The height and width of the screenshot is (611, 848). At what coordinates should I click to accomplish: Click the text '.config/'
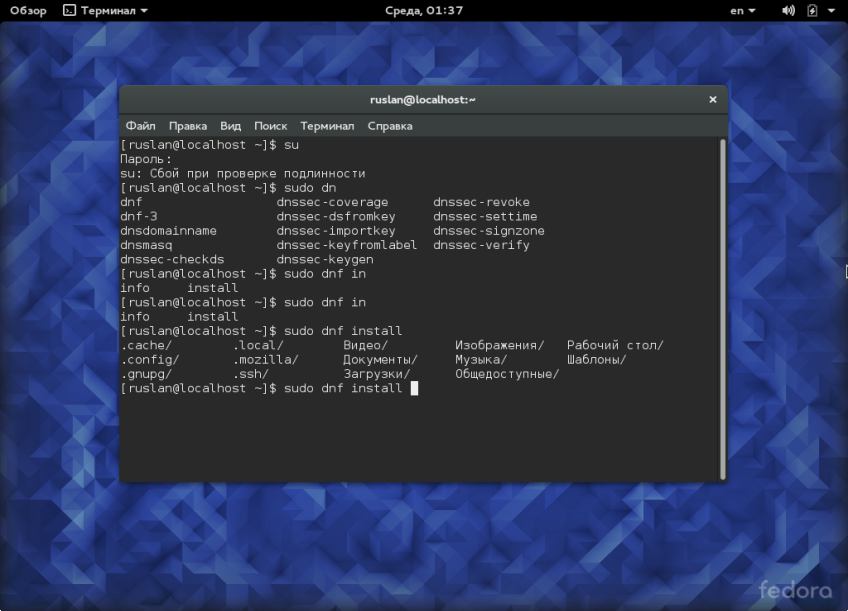point(150,360)
